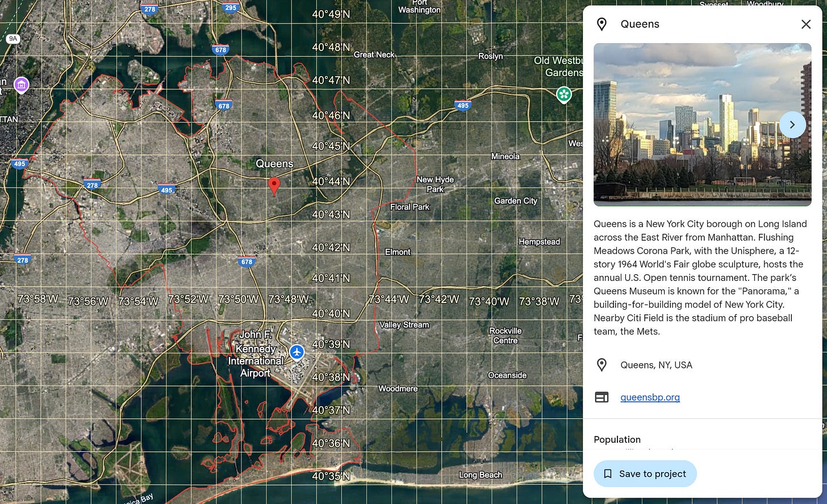
Task: Click the 40°35'N latitude label
Action: (x=331, y=476)
